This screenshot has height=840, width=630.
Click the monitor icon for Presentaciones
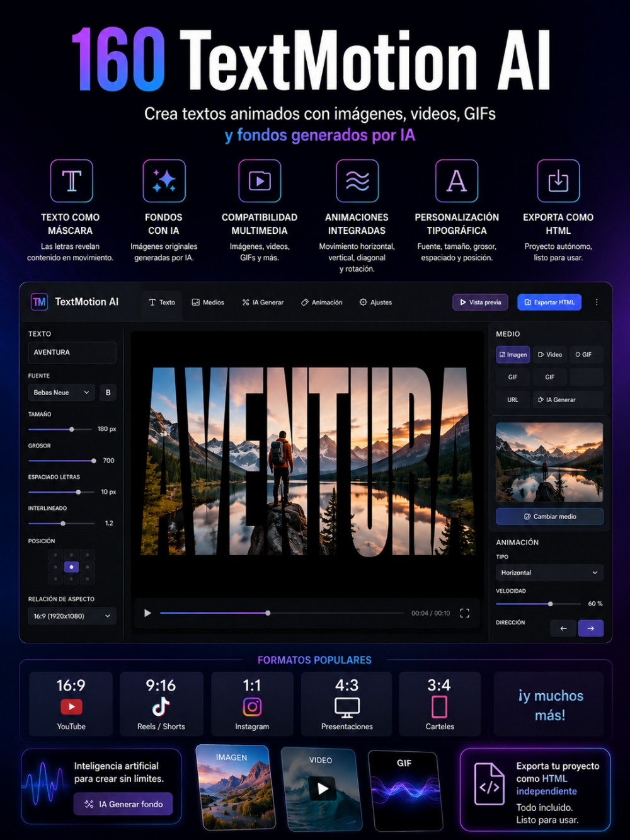pyautogui.click(x=347, y=708)
